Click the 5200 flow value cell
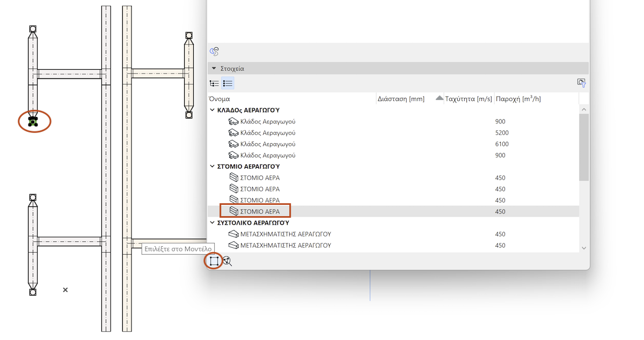 502,133
